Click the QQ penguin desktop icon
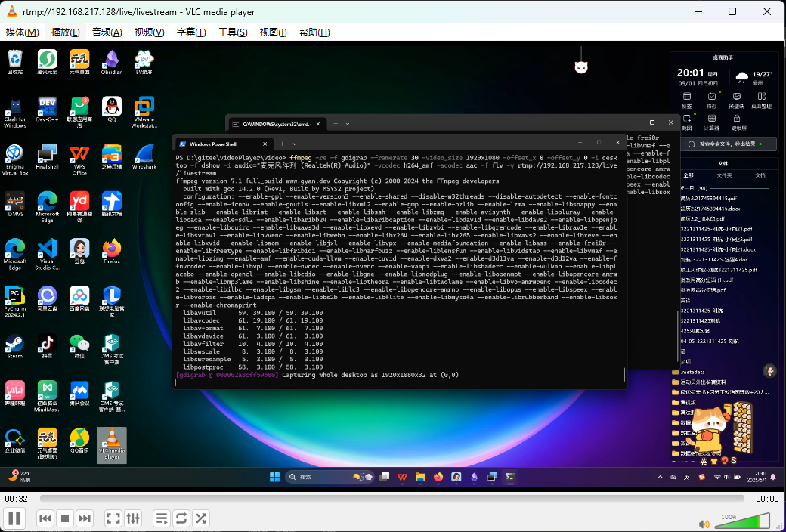 111,110
